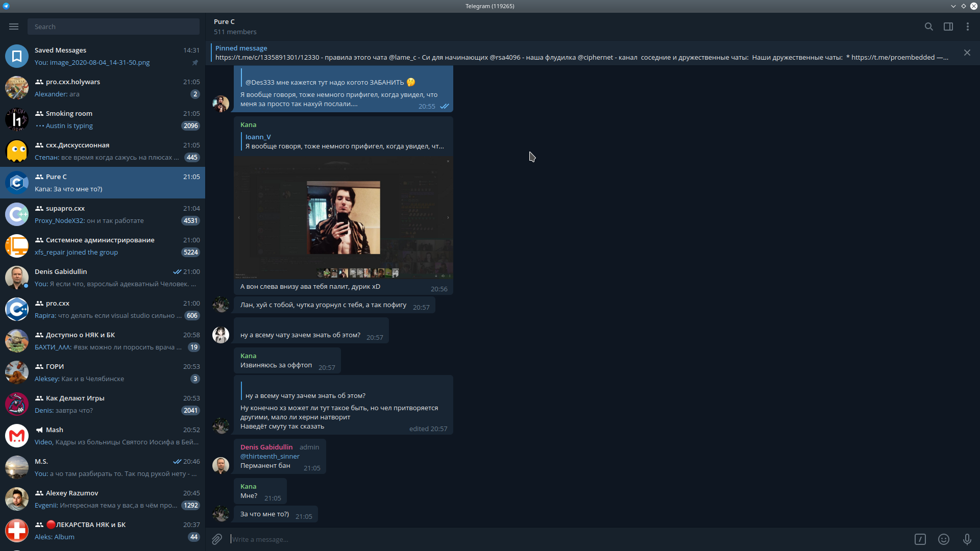980x551 pixels.
Task: Click the red cross avatar of ЛЕКАРСТВА chat
Action: 17,531
